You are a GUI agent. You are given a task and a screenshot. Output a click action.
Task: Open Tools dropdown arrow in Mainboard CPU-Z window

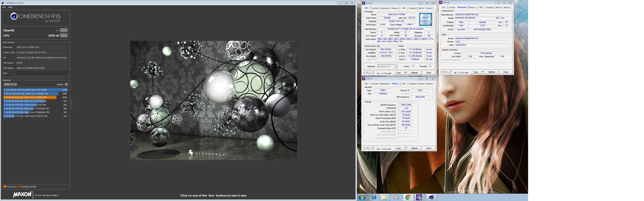tap(482, 72)
